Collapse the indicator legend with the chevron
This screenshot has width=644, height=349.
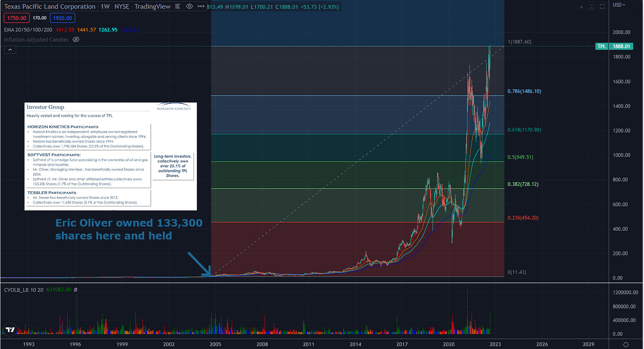point(10,50)
